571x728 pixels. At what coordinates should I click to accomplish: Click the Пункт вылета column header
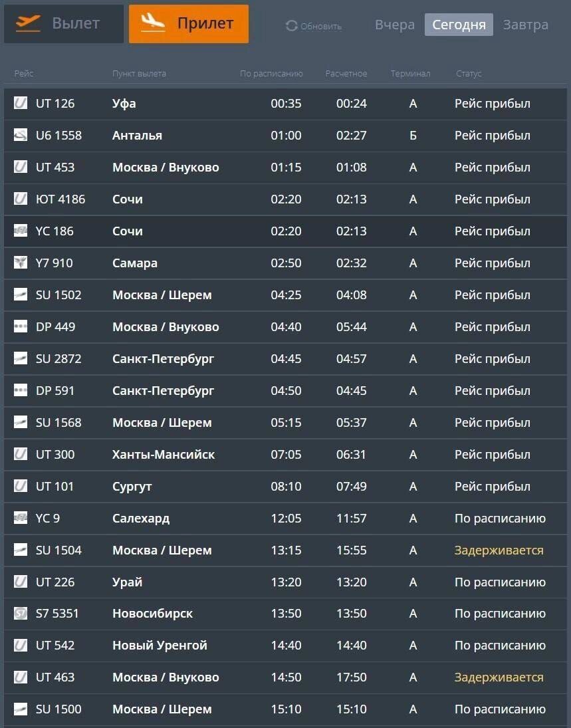(x=139, y=73)
